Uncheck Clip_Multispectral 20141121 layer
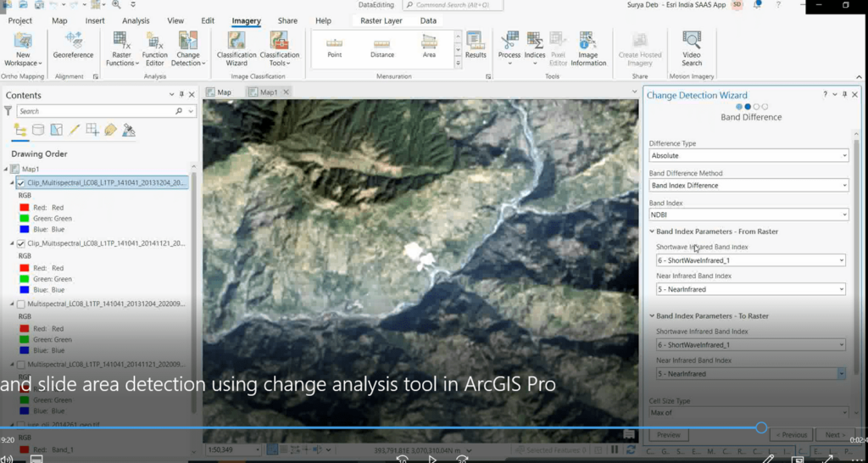Image resolution: width=868 pixels, height=463 pixels. [21, 243]
